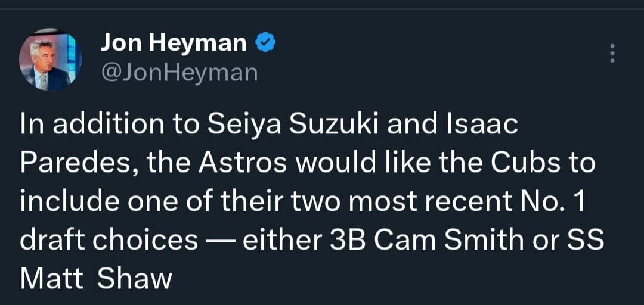Click the Jon Heyman display name
The width and height of the screenshot is (644, 305).
click(174, 42)
